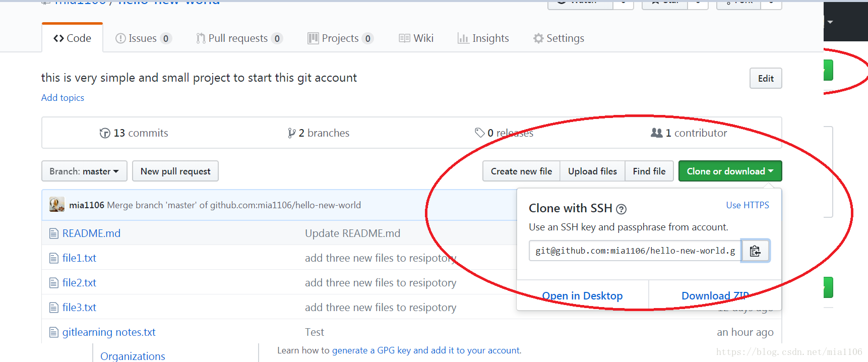
Task: Open README.md file
Action: tap(91, 233)
